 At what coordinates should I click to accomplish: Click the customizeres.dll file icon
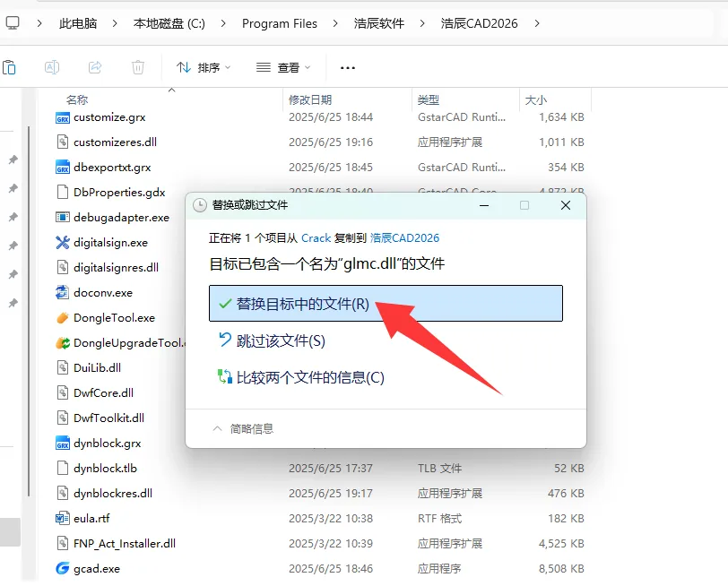[x=62, y=142]
